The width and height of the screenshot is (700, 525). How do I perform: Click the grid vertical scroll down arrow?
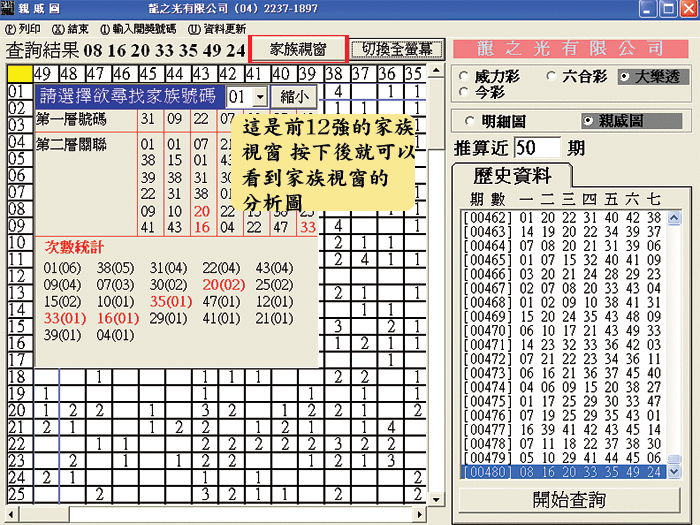436,500
